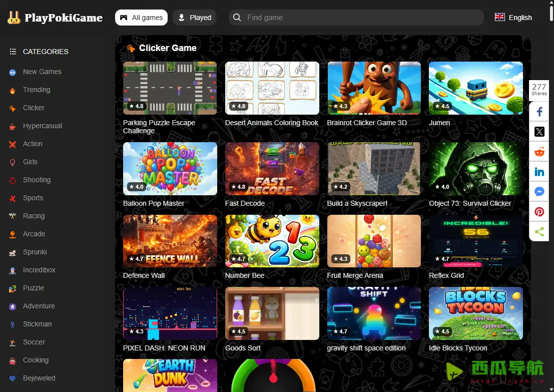The image size is (554, 392).
Task: Open Build a Skyscraper thumbnail
Action: click(374, 169)
